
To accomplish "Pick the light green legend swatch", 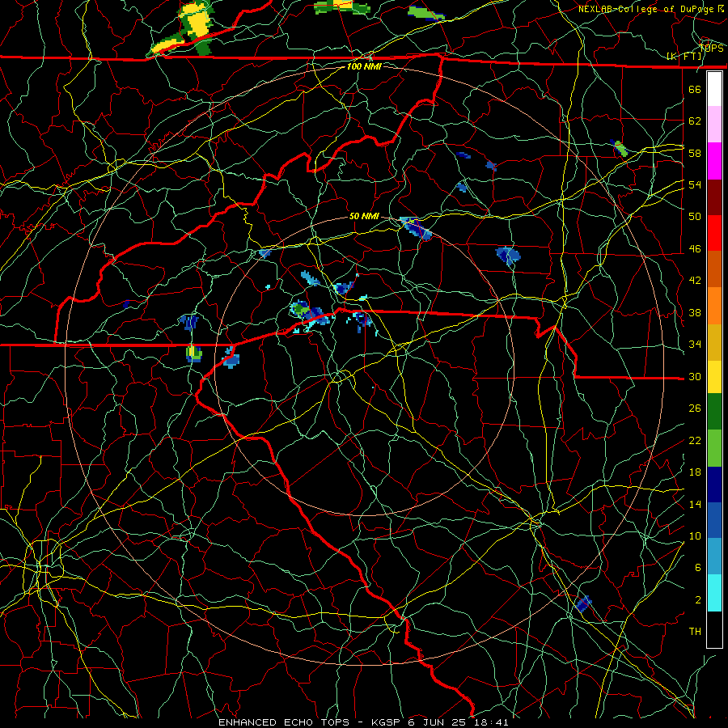I will [714, 448].
